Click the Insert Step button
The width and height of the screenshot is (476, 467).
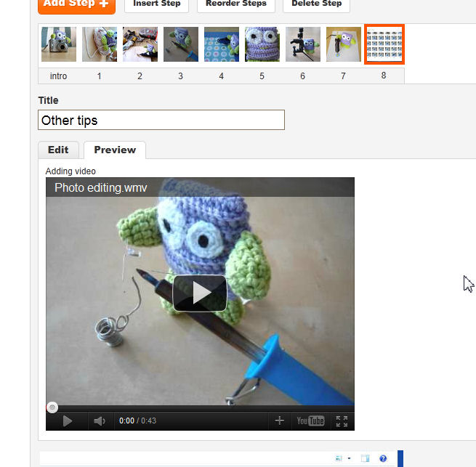[157, 5]
